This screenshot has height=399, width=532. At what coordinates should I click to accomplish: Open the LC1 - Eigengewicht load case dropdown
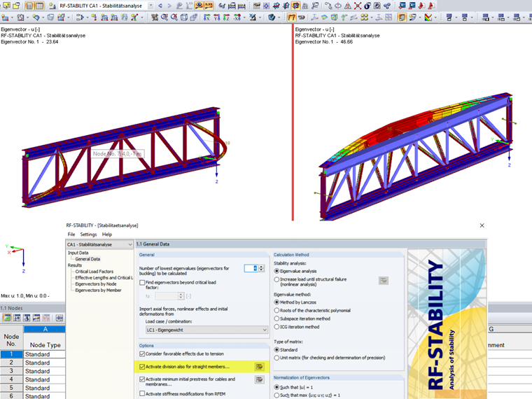[206, 330]
